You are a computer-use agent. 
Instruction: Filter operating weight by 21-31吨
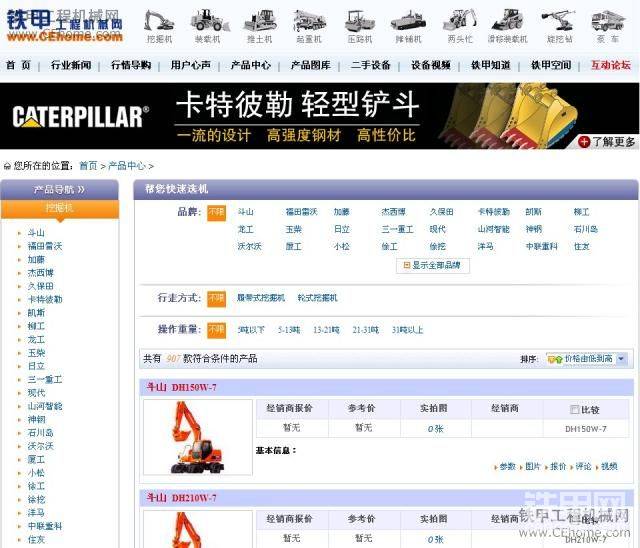[366, 330]
